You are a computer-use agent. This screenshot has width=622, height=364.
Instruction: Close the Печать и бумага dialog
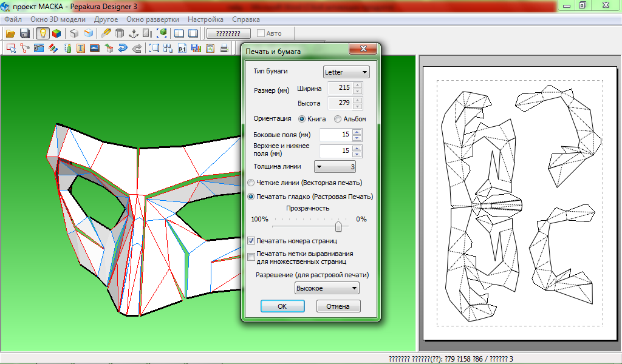pyautogui.click(x=363, y=49)
